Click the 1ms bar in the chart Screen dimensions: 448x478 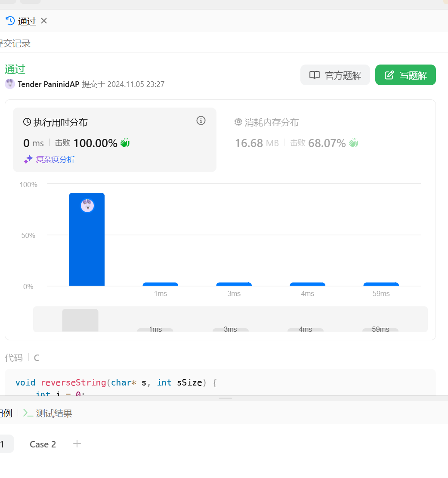click(160, 284)
